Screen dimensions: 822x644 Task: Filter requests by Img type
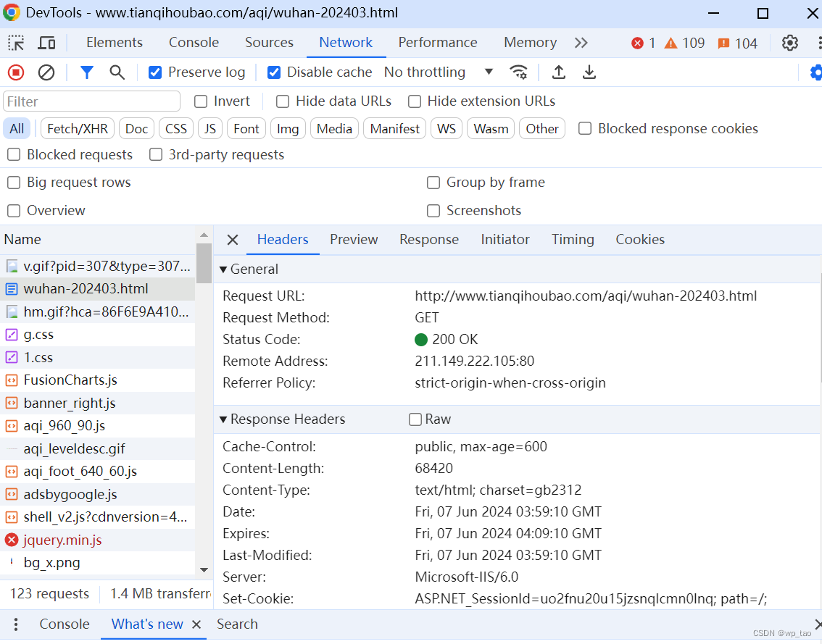click(287, 129)
